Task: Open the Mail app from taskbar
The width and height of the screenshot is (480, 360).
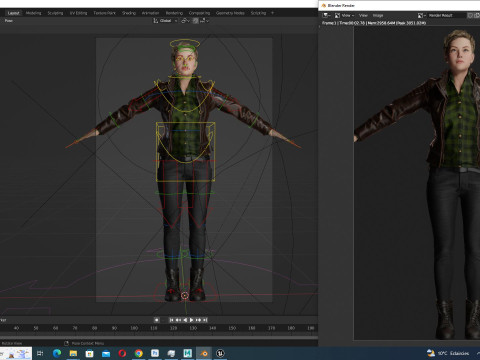Action: pos(106,353)
